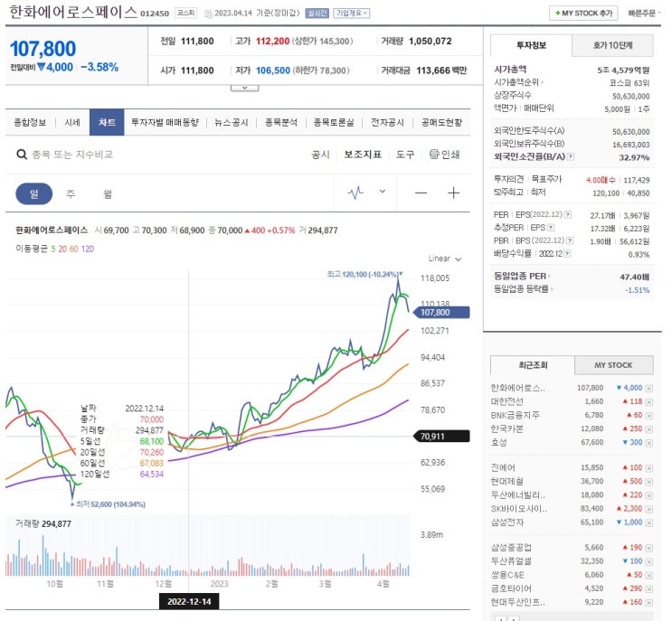672x621 pixels.
Task: Select the 주 (weekly) chart period
Action: [x=71, y=194]
